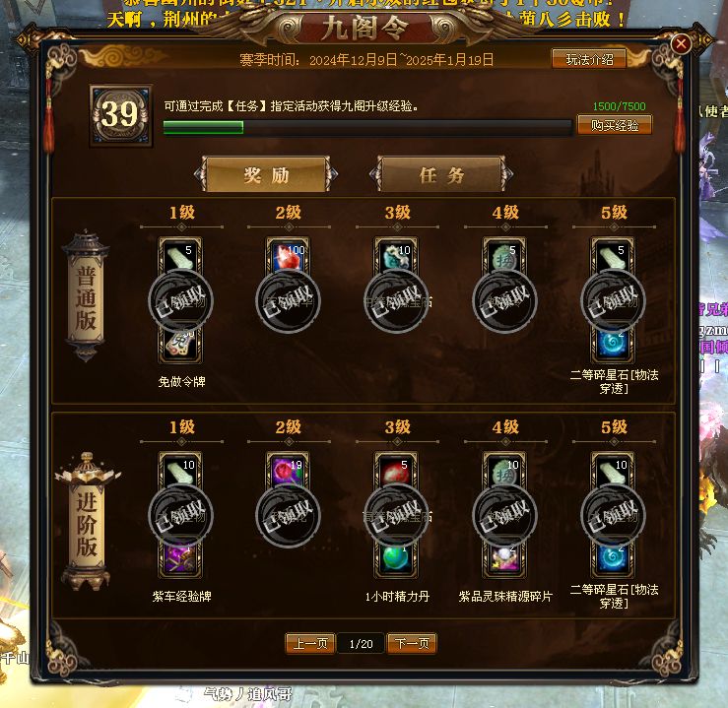Select the red orb icon in advanced level 3
The image size is (728, 708).
(396, 471)
